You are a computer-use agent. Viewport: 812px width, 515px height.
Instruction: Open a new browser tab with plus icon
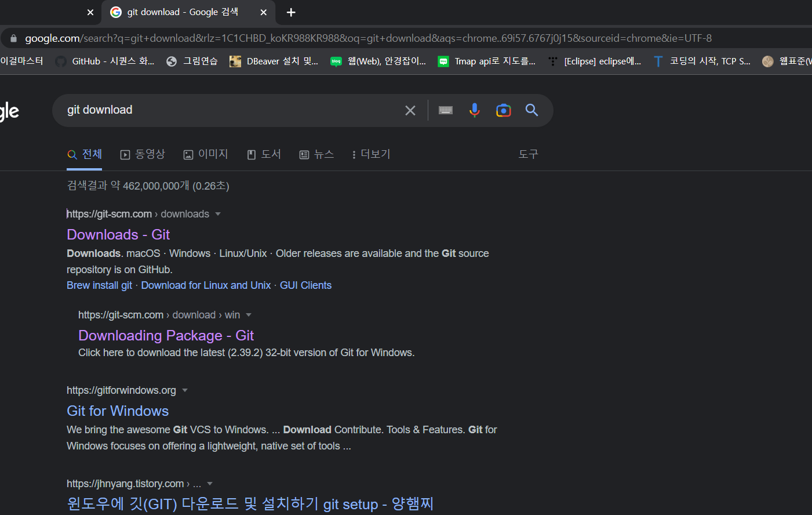pos(291,12)
